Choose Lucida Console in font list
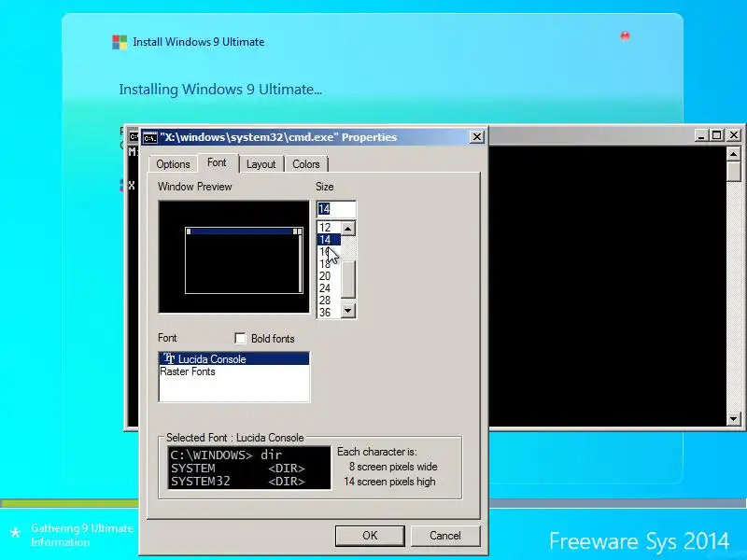The width and height of the screenshot is (747, 560). [234, 358]
